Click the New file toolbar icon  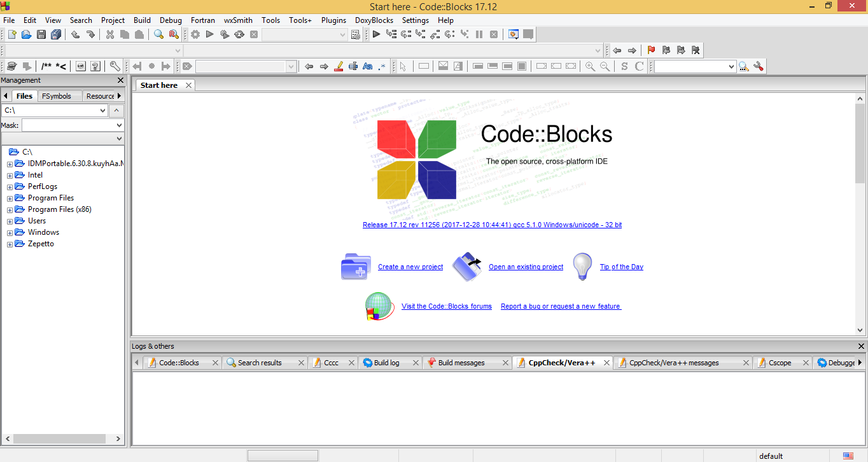(x=11, y=34)
